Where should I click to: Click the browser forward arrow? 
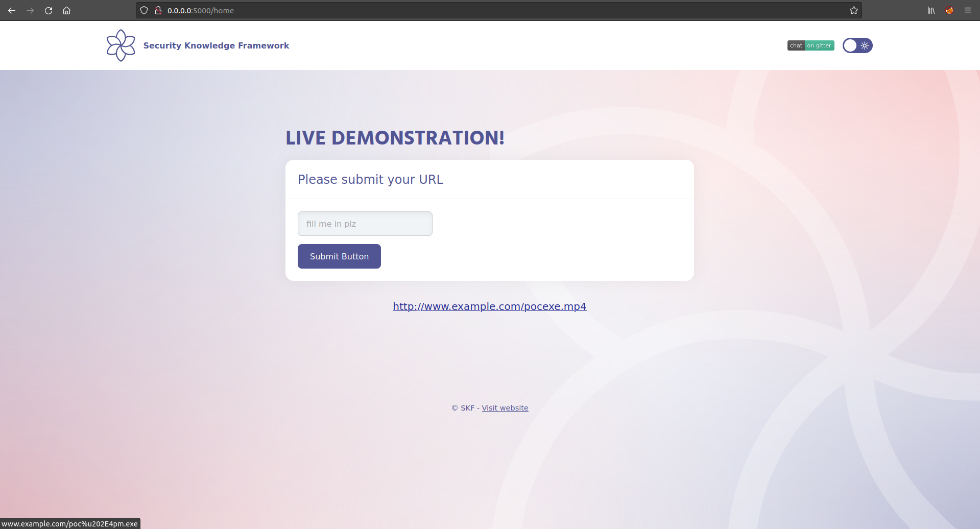(x=30, y=10)
